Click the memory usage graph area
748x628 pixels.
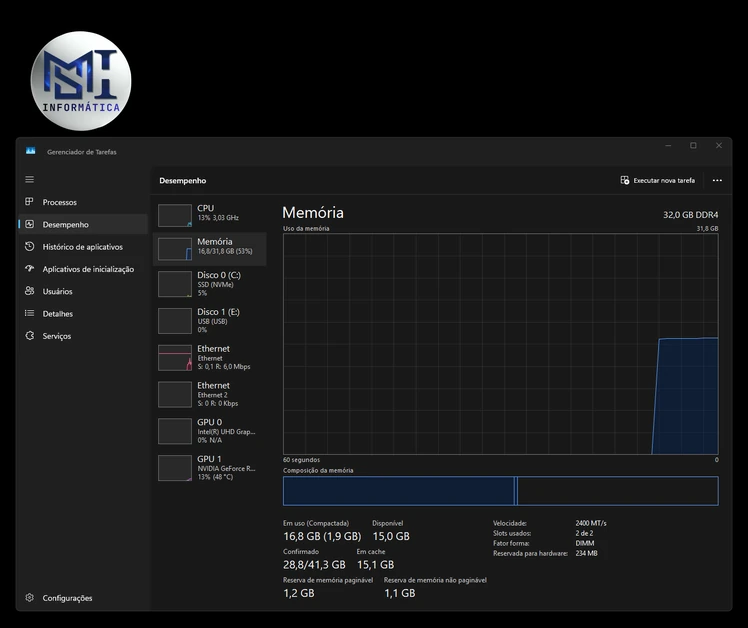500,344
